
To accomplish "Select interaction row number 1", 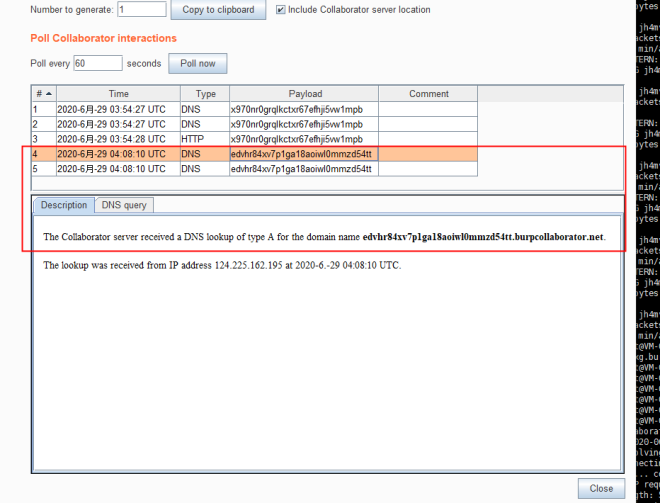I will [x=200, y=109].
